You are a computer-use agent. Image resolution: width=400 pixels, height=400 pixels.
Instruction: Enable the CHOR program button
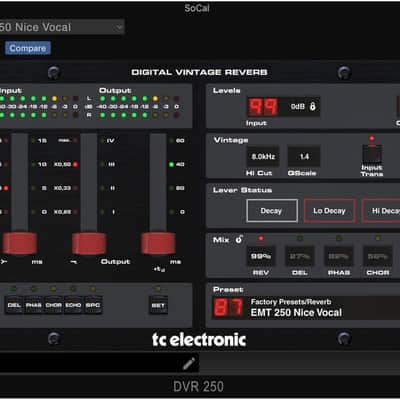pyautogui.click(x=54, y=305)
